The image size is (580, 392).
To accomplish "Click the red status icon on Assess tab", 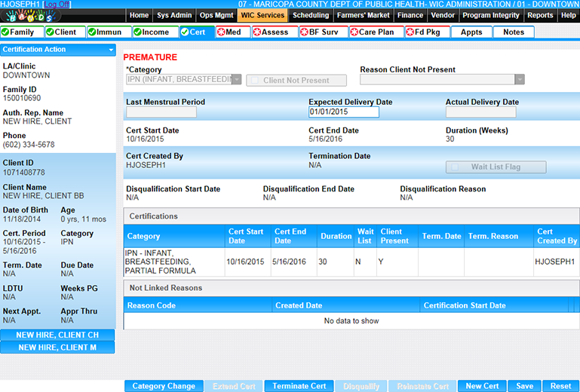I will click(257, 32).
